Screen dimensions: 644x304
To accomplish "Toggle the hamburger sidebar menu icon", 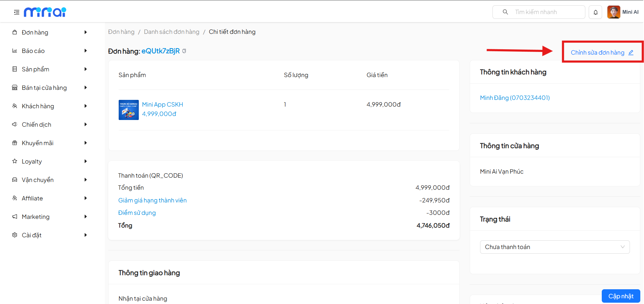I will coord(16,12).
